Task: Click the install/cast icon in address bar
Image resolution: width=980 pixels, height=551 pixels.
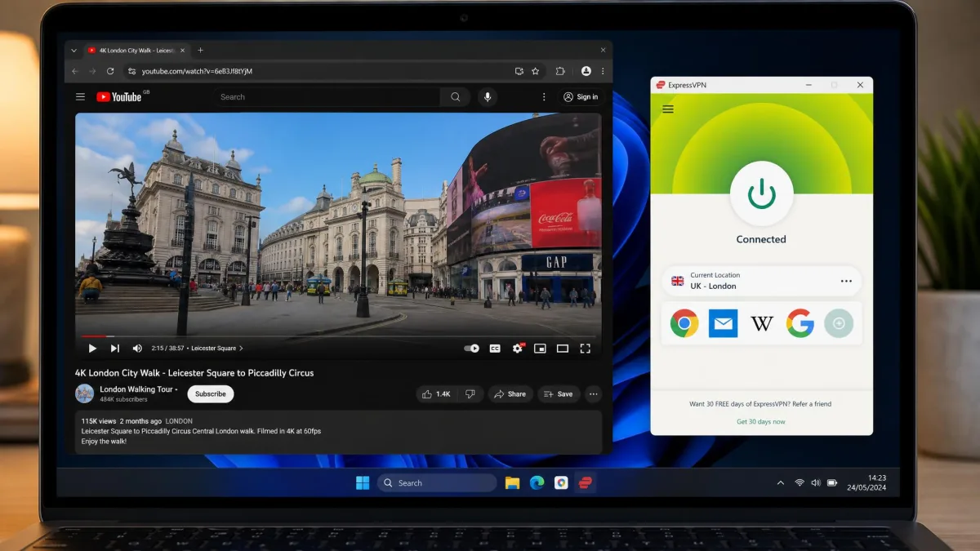Action: point(519,71)
